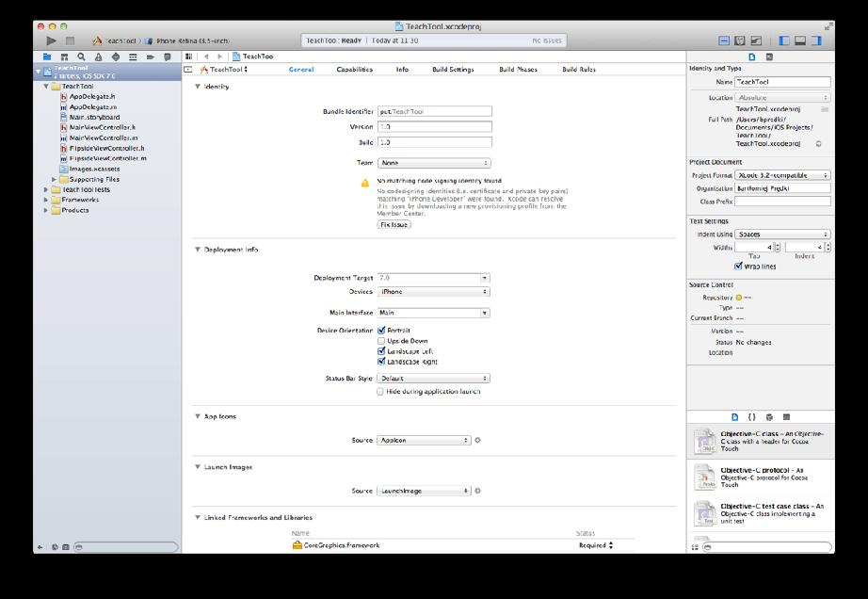Open the Find navigator
The height and width of the screenshot is (599, 868).
click(x=81, y=57)
